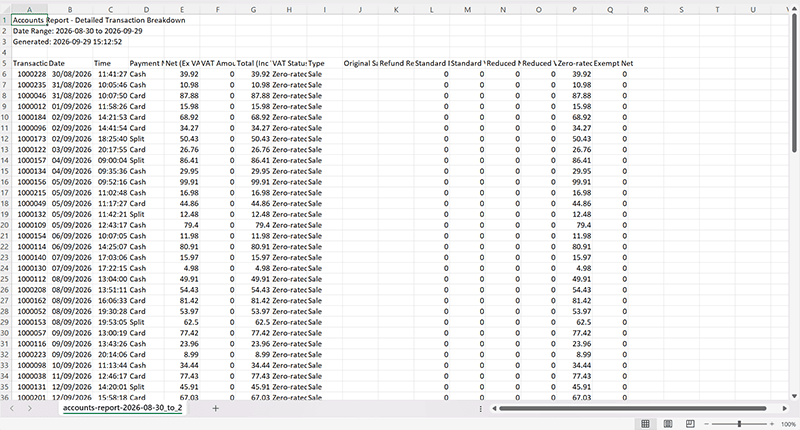Select column H header

pyautogui.click(x=289, y=10)
